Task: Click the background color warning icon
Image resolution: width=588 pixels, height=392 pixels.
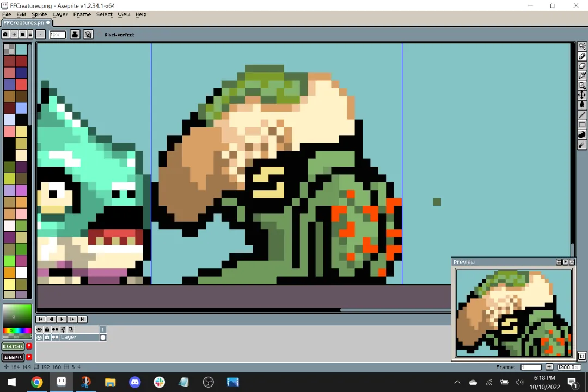Action: click(x=29, y=357)
